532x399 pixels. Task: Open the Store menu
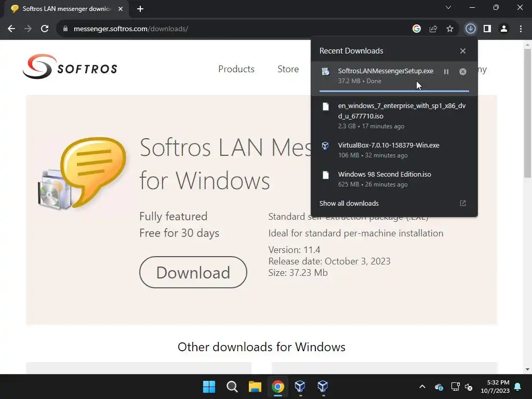pyautogui.click(x=288, y=69)
